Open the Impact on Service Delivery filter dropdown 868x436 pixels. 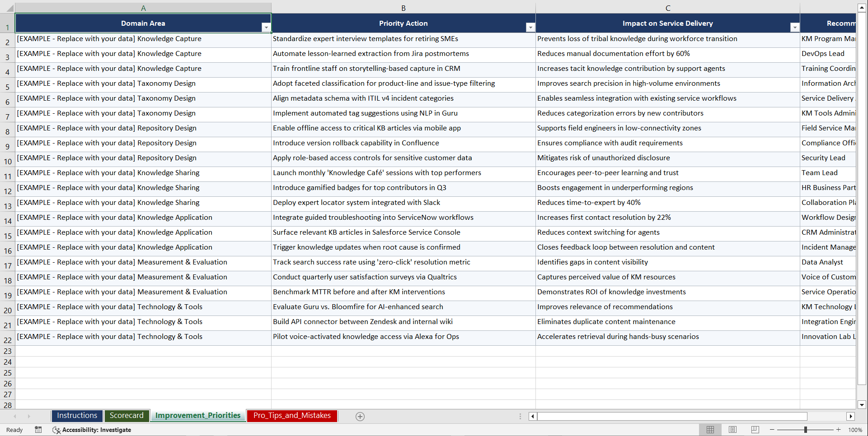(x=795, y=27)
